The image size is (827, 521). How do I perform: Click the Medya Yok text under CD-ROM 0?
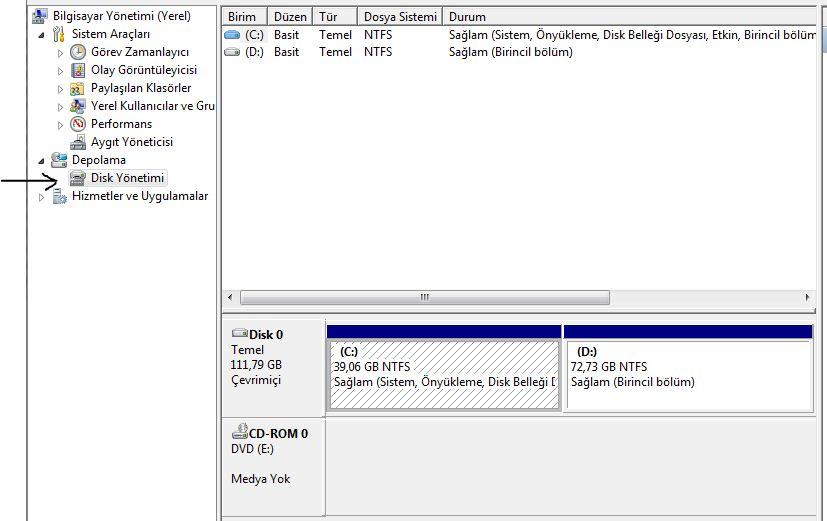pos(261,479)
